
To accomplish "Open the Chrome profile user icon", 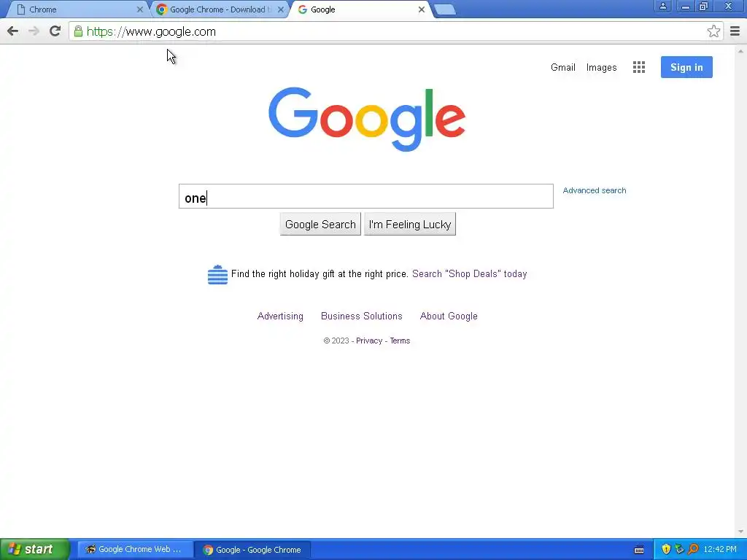I will 662,6.
